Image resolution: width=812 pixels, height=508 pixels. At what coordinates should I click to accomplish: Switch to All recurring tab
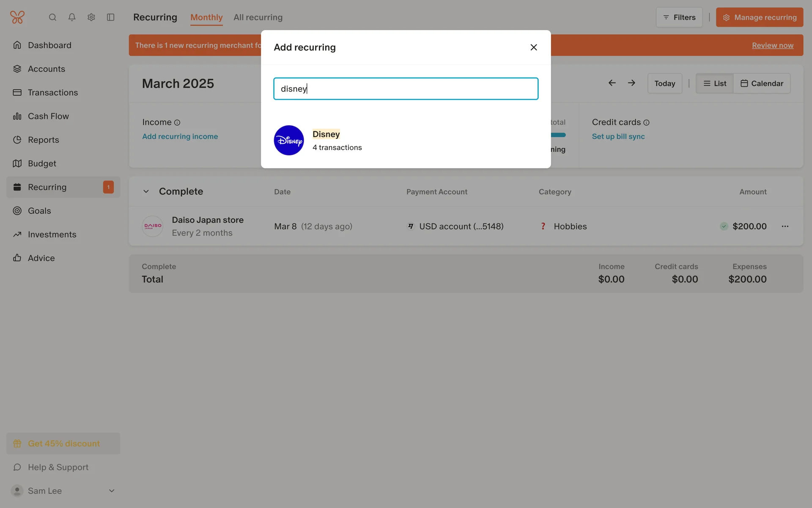point(258,17)
